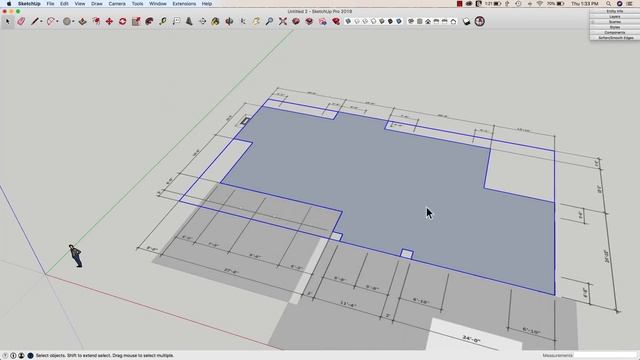Toggle the Back Edges style
This screenshot has width=640, height=360.
tap(357, 21)
